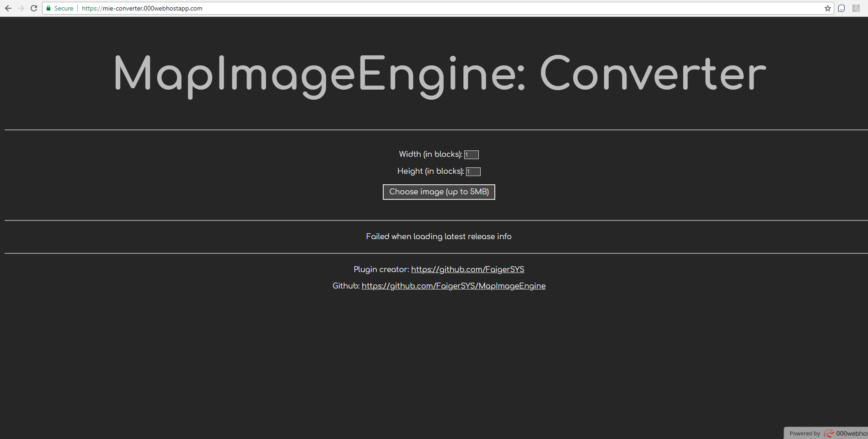The image size is (868, 439).
Task: Click the 000webhost logo in the badge
Action: coord(851,433)
